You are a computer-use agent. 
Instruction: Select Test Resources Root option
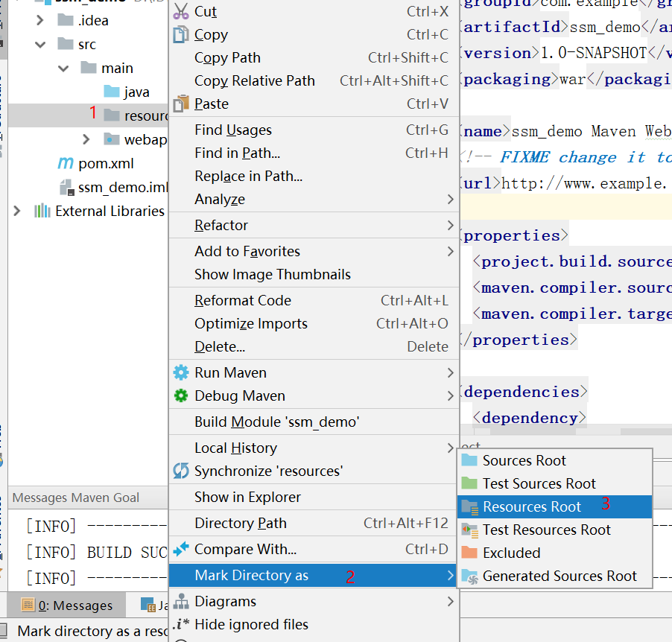point(554,530)
